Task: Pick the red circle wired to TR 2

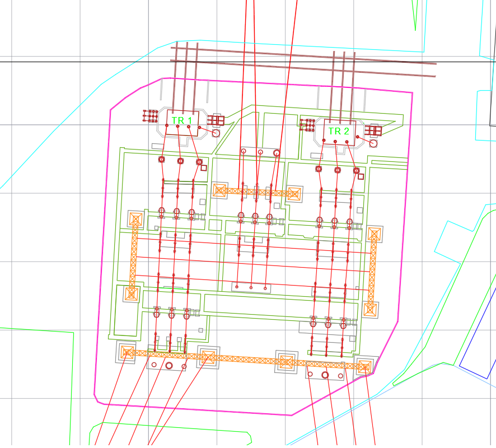Action: (373, 143)
